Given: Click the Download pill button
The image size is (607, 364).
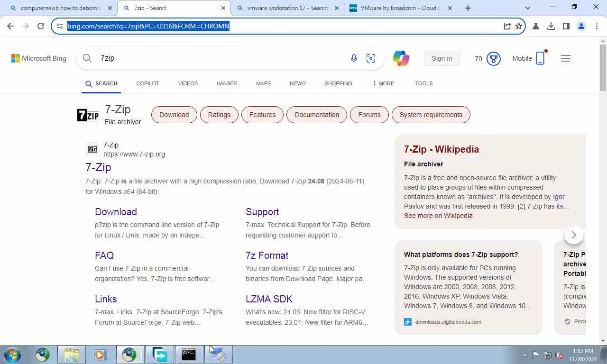Looking at the screenshot, I should (x=174, y=115).
